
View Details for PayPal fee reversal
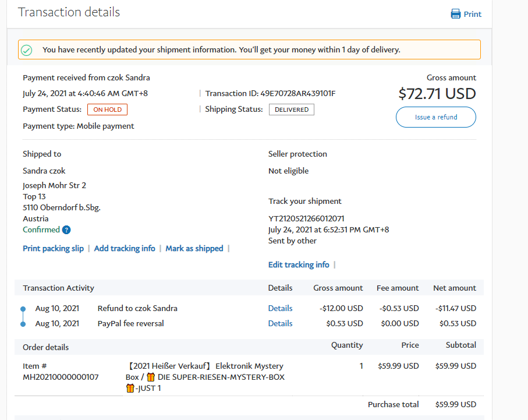280,323
